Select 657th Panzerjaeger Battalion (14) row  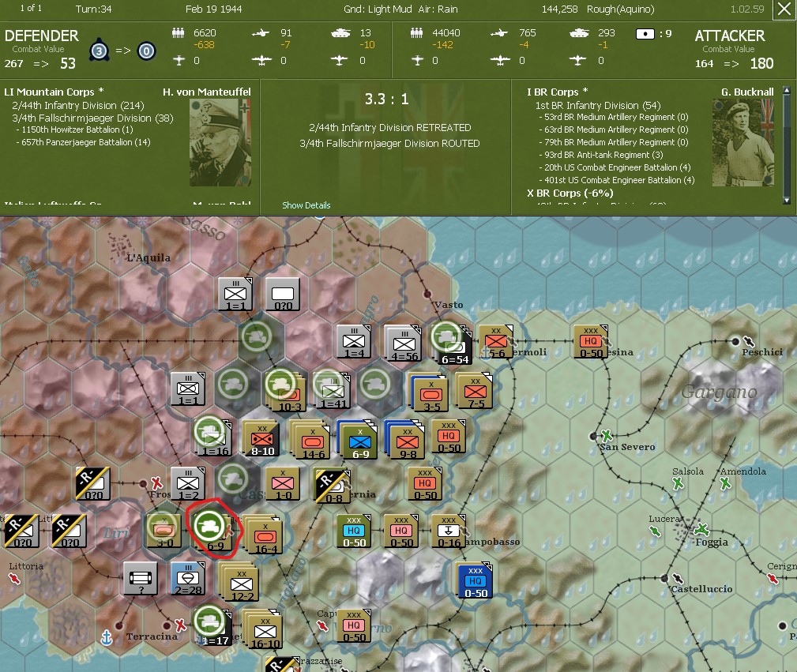[83, 142]
